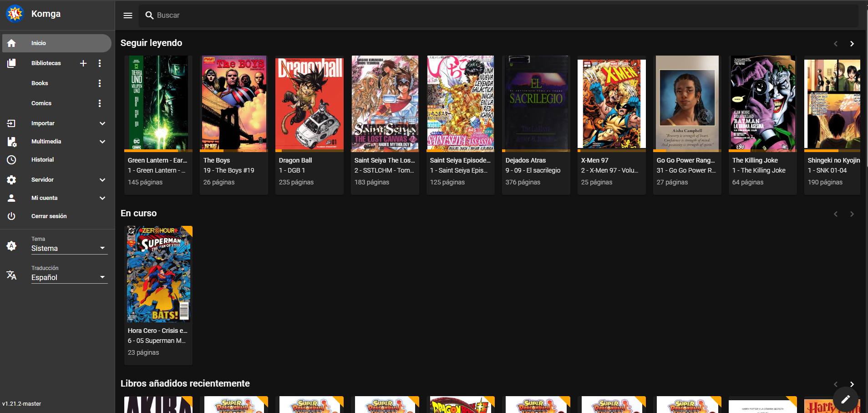This screenshot has width=868, height=413.
Task: Click the plus icon to add library
Action: [83, 63]
